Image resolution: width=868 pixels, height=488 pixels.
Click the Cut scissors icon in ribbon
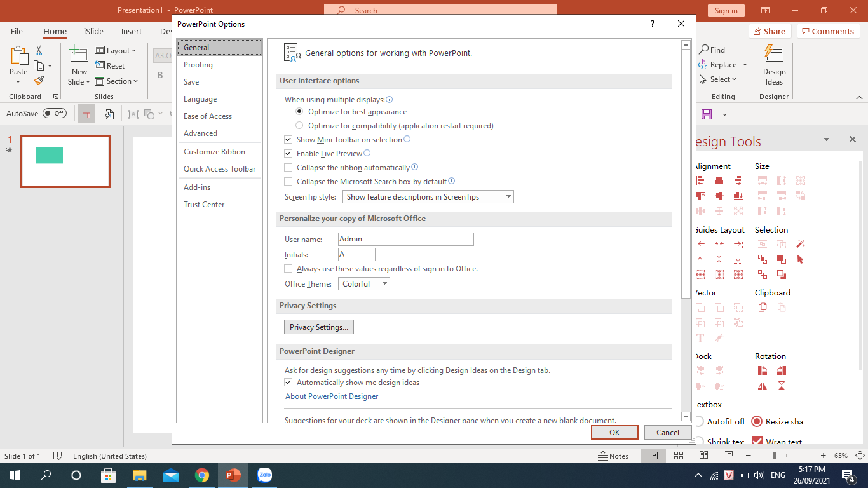click(39, 51)
